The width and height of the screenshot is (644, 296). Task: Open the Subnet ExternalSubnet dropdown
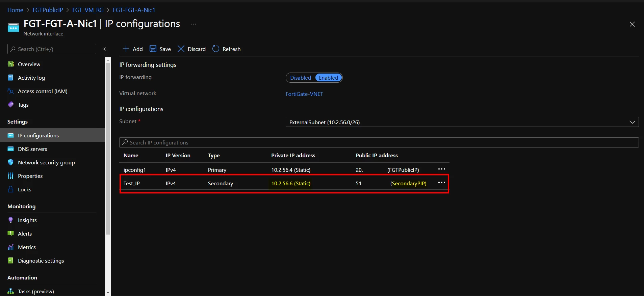(x=462, y=122)
